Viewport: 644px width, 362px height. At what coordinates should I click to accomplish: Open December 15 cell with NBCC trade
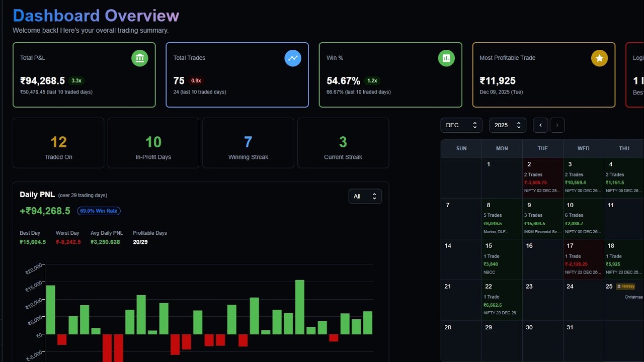(x=502, y=259)
